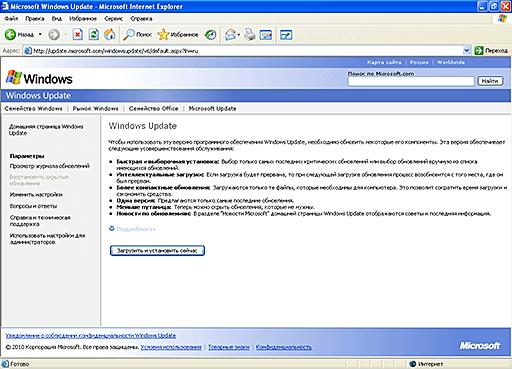Open the Рынок Windows tab
This screenshot has height=369, width=512.
tap(95, 108)
